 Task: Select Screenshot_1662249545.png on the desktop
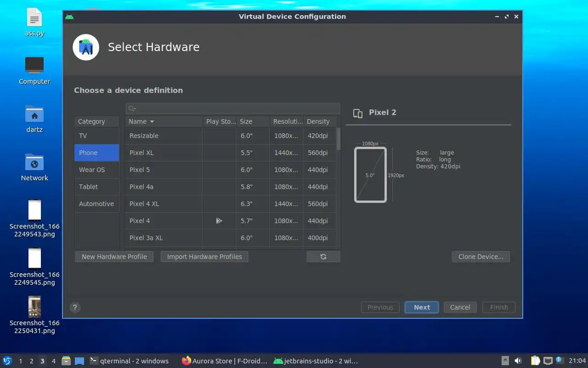pos(34,267)
